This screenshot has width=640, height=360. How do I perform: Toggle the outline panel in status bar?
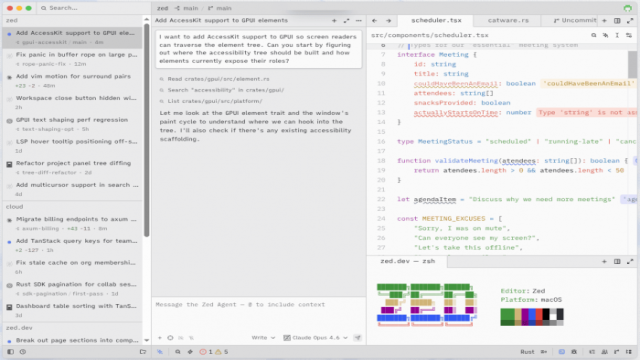tap(592, 351)
